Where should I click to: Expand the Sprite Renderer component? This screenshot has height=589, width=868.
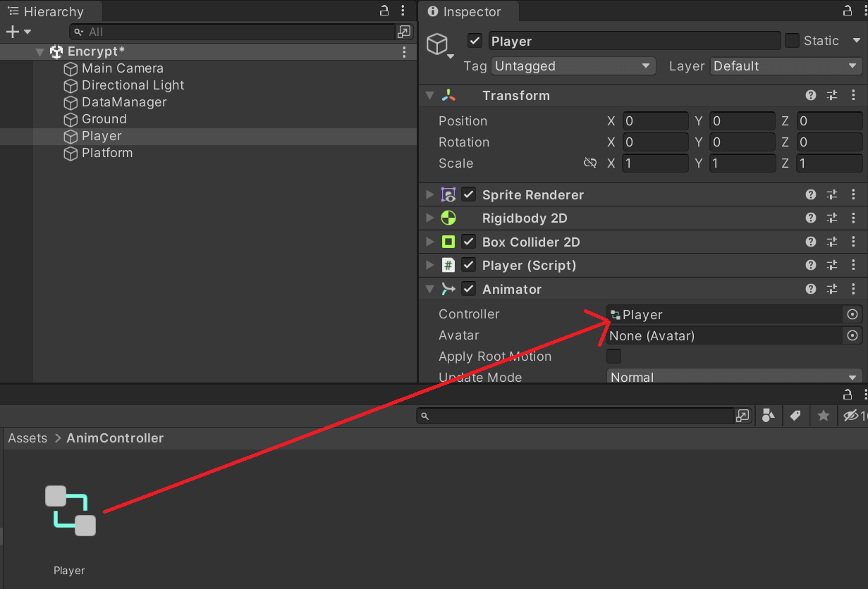(429, 194)
